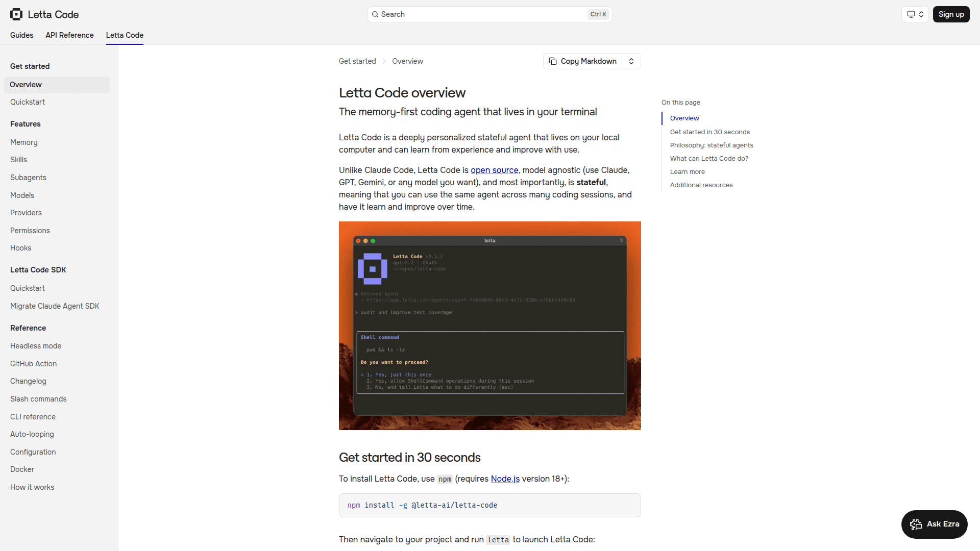Open the Slash commands page
Viewport: 980px width, 551px height.
point(38,398)
